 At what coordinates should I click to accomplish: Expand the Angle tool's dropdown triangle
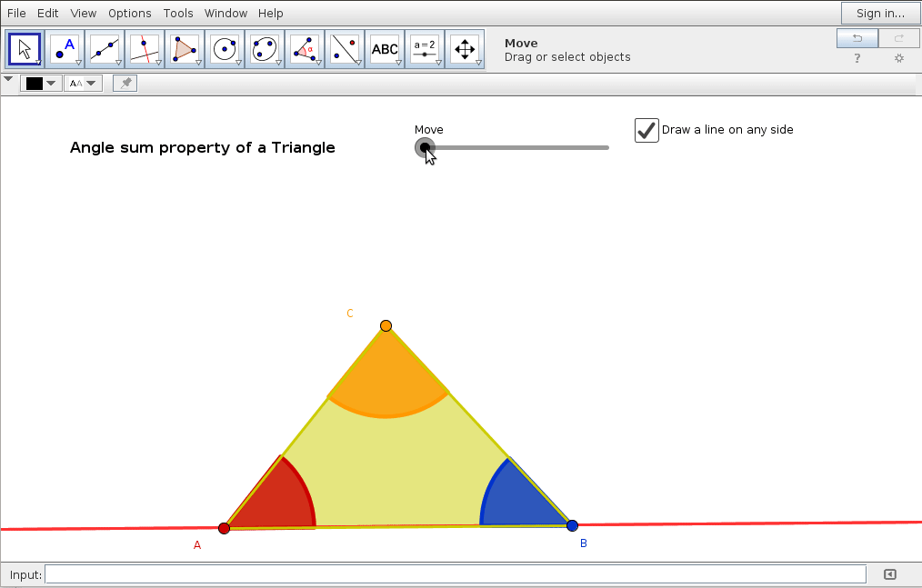tap(318, 63)
